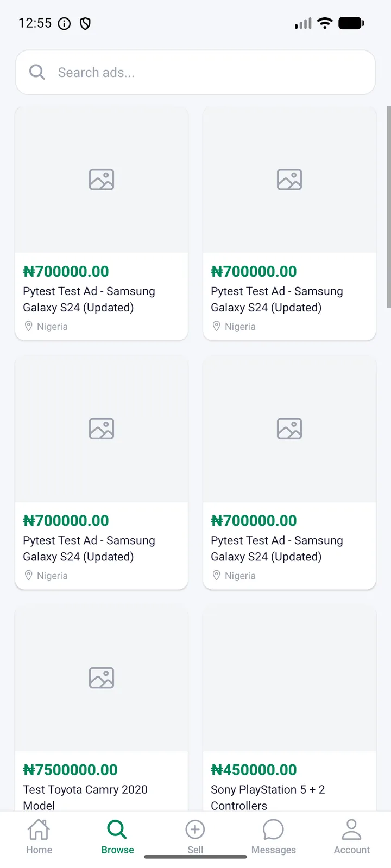This screenshot has width=391, height=868.
Task: Focus the Search ads input field
Action: click(x=195, y=72)
